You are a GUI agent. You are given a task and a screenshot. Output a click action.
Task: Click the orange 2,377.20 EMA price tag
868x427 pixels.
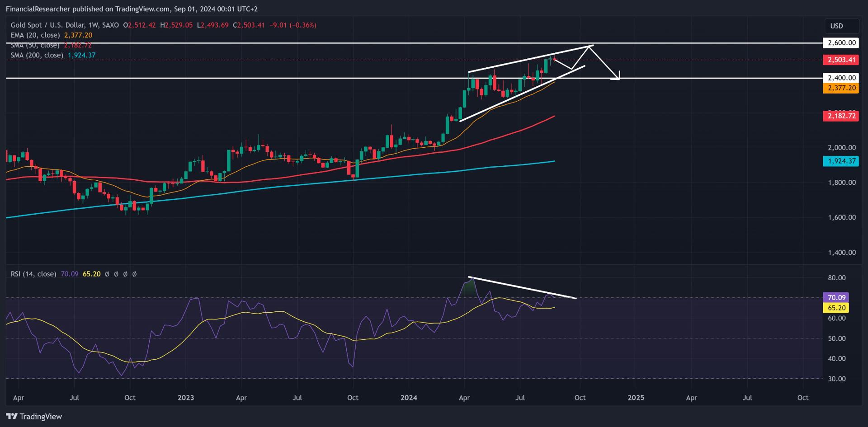point(841,89)
